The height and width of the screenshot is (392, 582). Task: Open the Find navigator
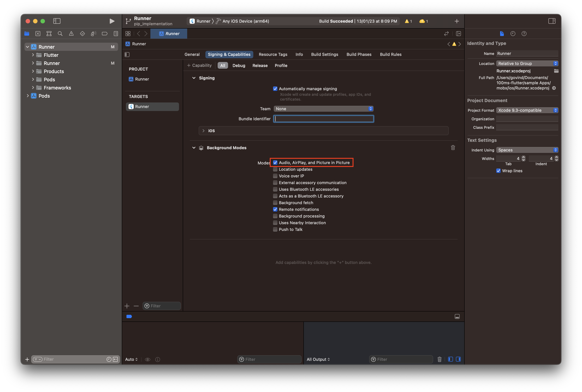pyautogui.click(x=60, y=33)
